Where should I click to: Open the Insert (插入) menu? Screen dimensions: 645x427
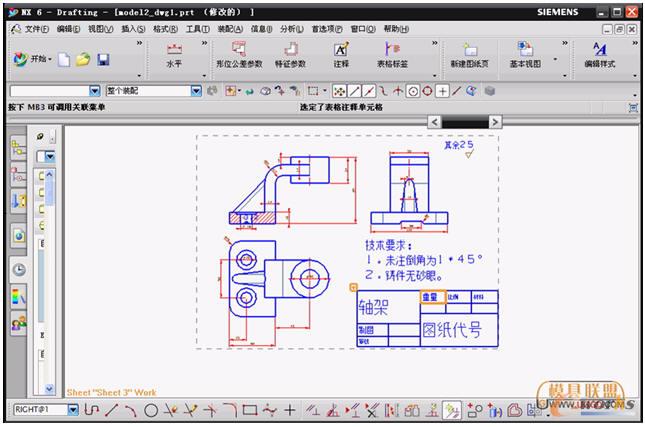[133, 29]
